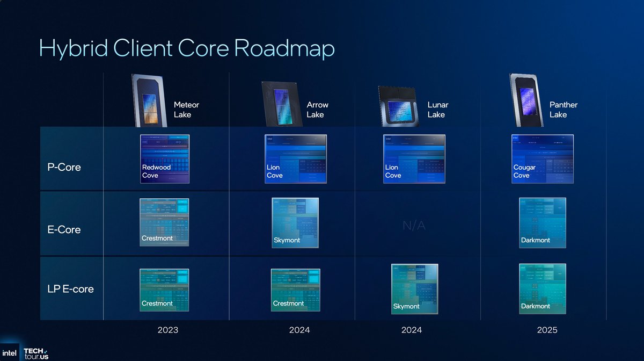Click the Intel logo in bottom corner

click(11, 353)
